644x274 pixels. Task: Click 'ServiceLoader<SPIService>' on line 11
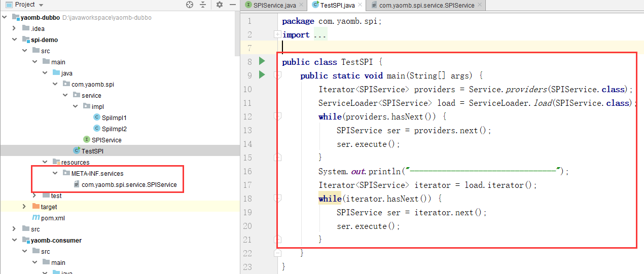[375, 103]
